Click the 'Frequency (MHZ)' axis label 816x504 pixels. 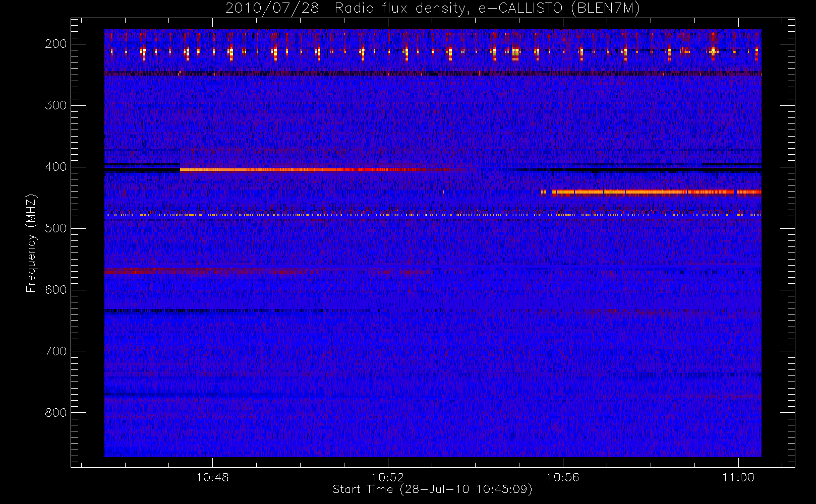tap(31, 243)
